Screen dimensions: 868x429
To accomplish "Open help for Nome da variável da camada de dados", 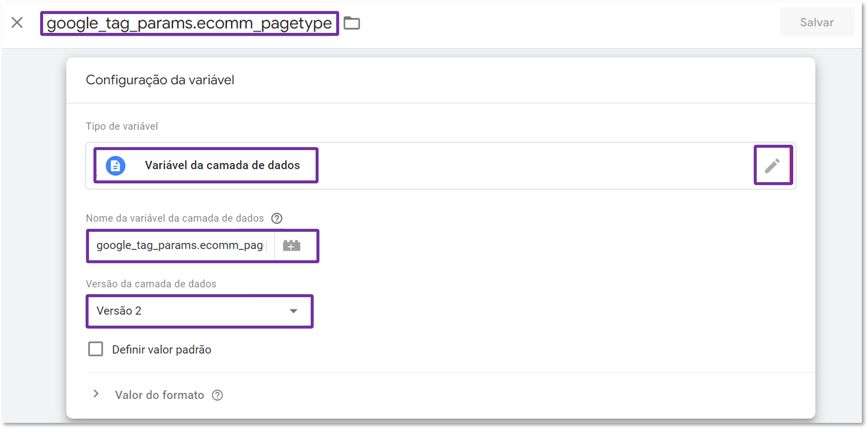I will [x=277, y=218].
